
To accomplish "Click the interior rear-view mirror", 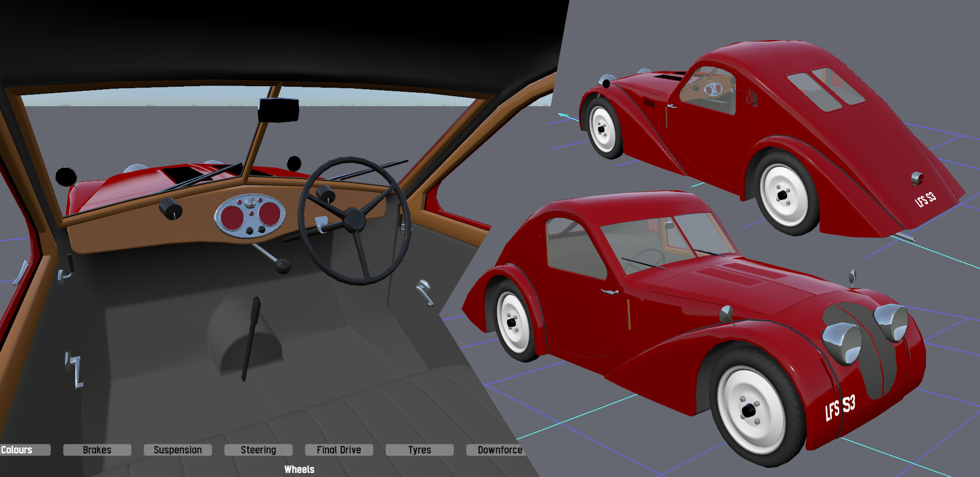I will (279, 110).
